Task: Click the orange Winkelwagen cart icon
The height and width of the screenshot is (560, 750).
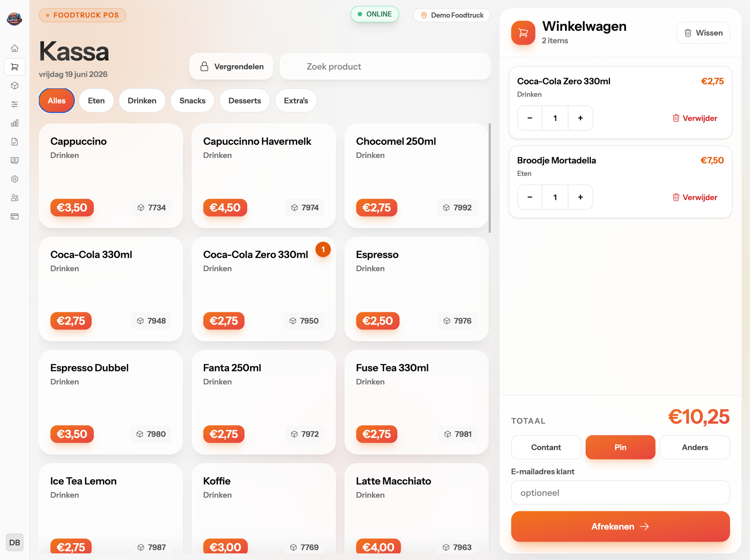Action: pyautogui.click(x=523, y=33)
